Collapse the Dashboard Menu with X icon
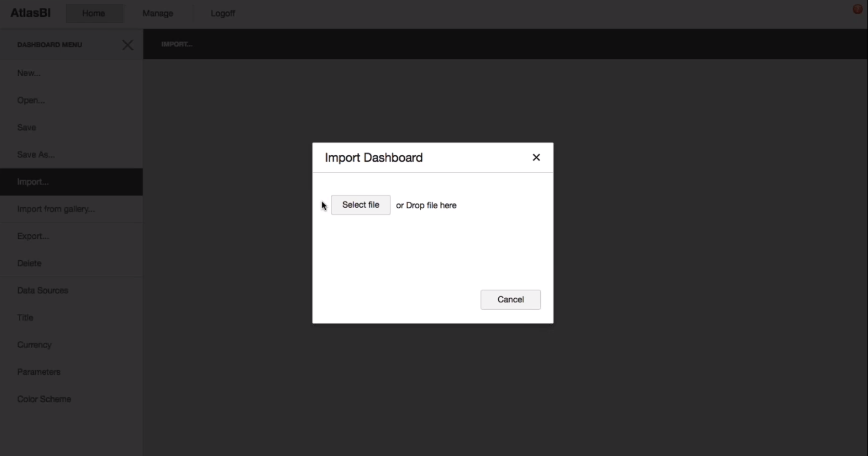 127,45
